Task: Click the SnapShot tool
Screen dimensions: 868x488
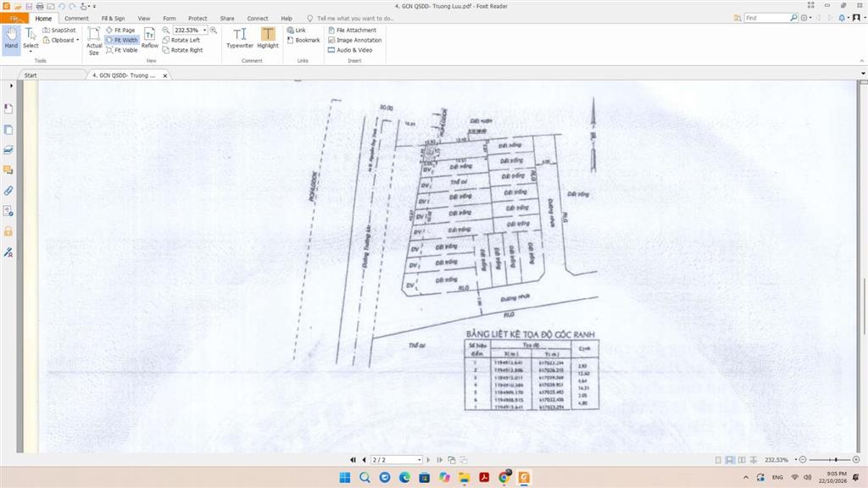Action: 59,30
